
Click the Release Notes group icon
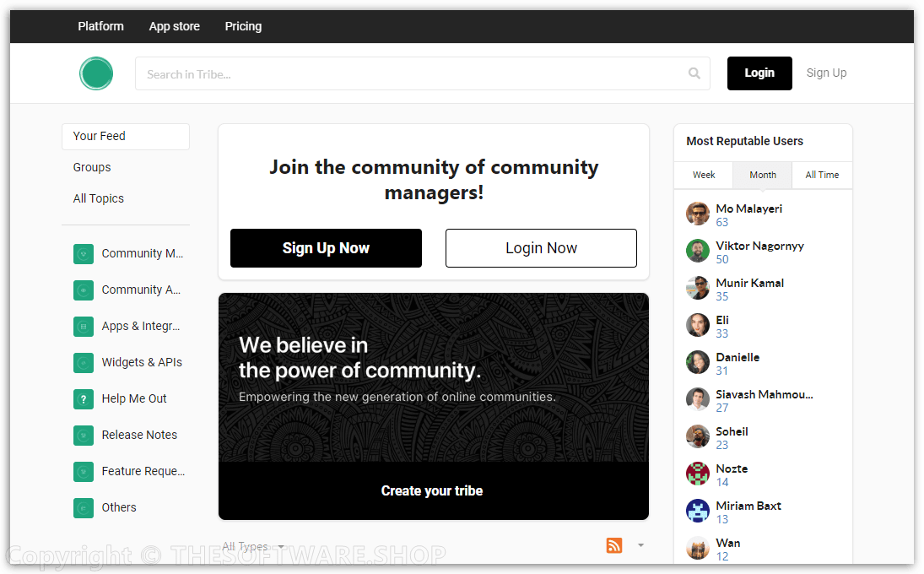coord(84,435)
